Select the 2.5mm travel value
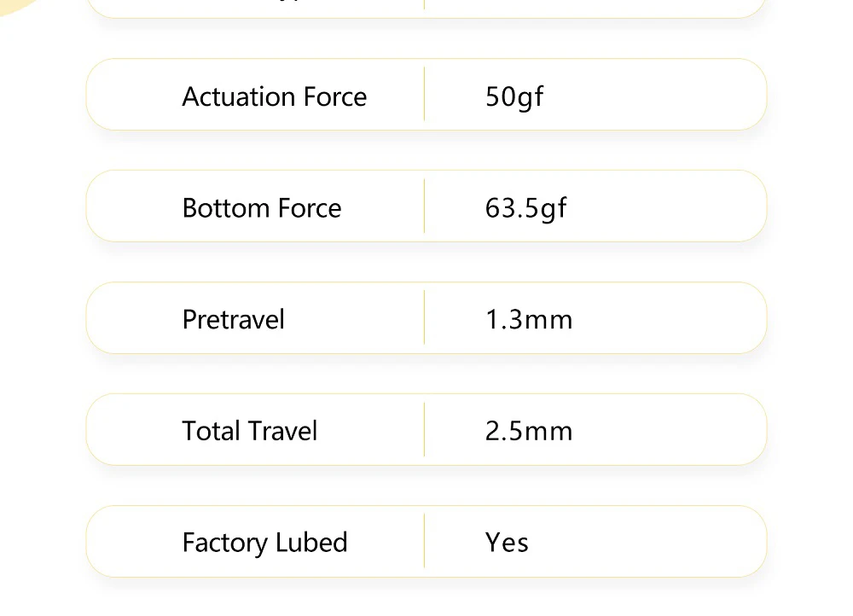853x616 pixels. pyautogui.click(x=528, y=431)
